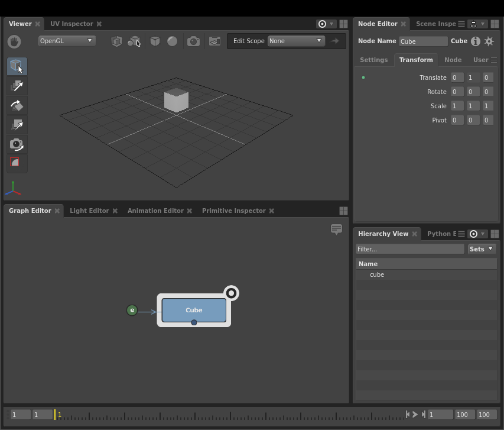The image size is (504, 430).
Task: Select the Rotate tool in Viewer sidebar
Action: pos(17,105)
